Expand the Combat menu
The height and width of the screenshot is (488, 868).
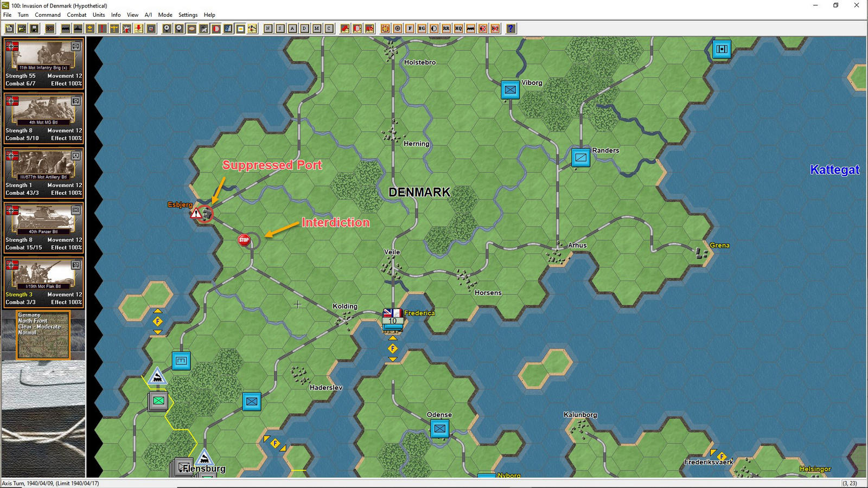point(76,15)
